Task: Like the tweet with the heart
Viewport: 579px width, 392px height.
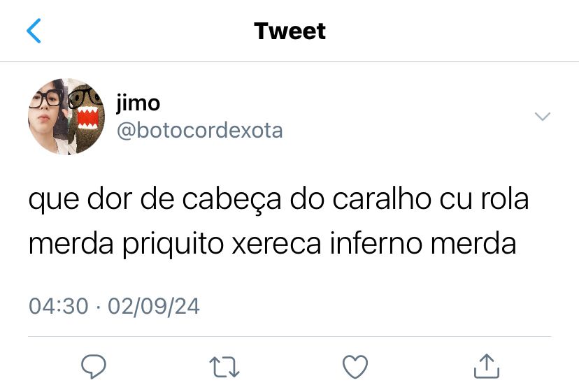Action: point(355,367)
